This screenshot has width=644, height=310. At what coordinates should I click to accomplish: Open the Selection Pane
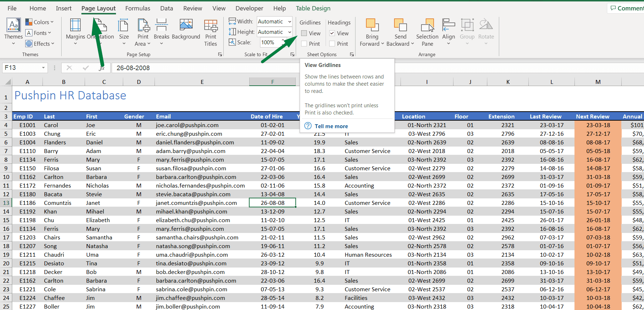point(427,32)
